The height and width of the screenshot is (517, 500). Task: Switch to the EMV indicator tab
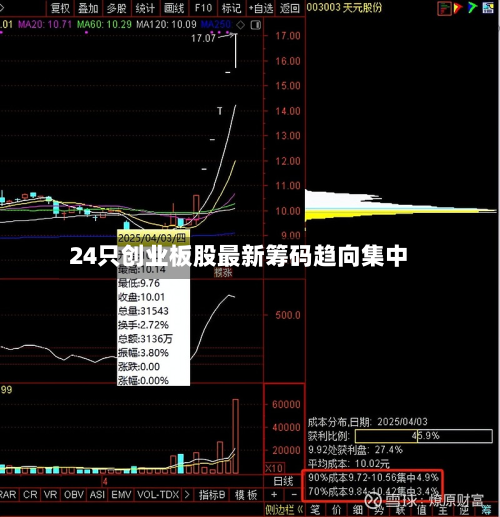[x=121, y=494]
